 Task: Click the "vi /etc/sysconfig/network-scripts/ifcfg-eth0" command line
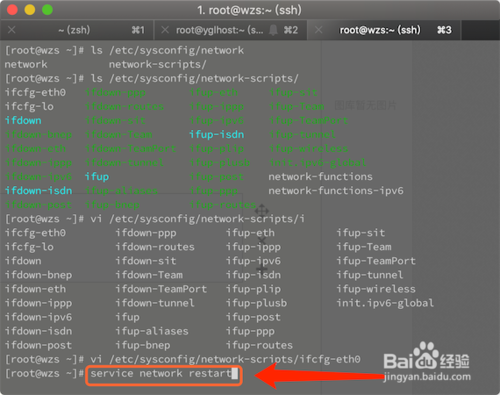click(x=225, y=359)
